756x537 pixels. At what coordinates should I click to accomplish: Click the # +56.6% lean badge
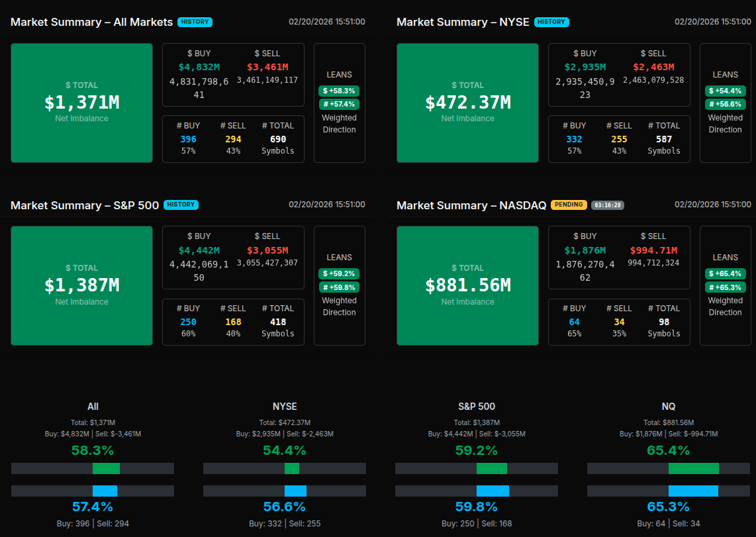[x=725, y=104]
